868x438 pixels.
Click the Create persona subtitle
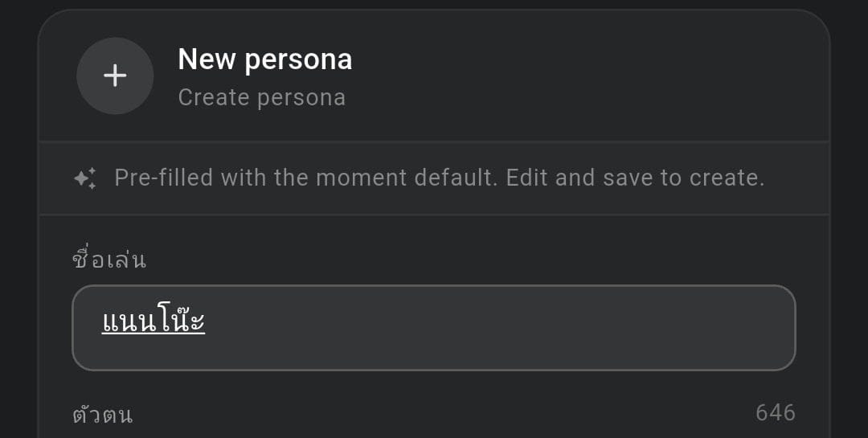click(x=262, y=98)
